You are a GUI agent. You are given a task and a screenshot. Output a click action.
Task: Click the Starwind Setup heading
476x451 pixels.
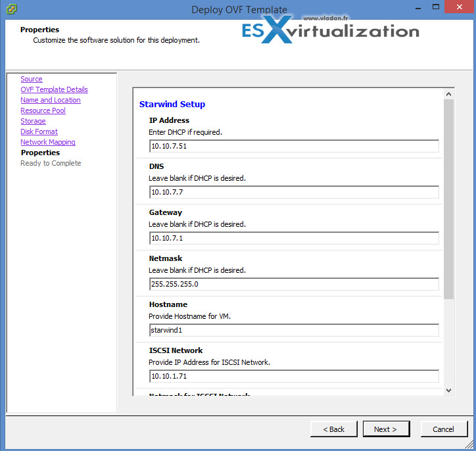pos(172,104)
